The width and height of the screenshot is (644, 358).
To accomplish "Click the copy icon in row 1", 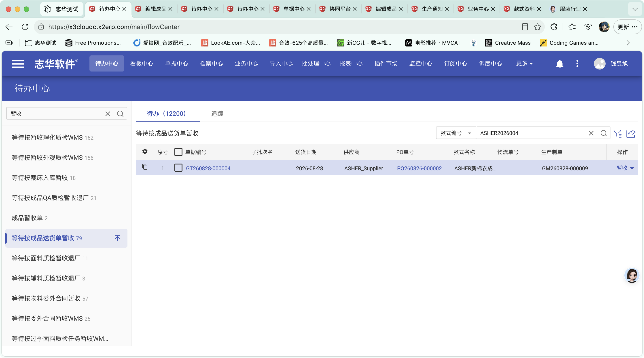I will pos(145,167).
